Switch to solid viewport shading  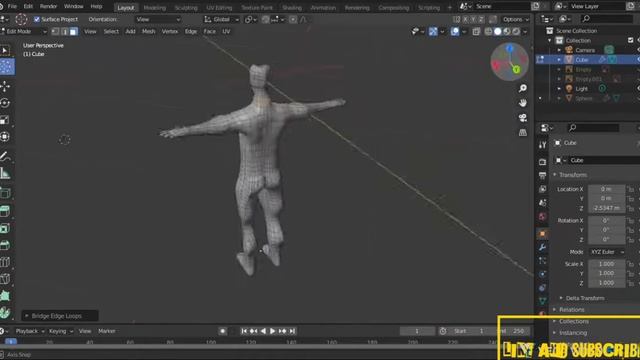[x=498, y=31]
